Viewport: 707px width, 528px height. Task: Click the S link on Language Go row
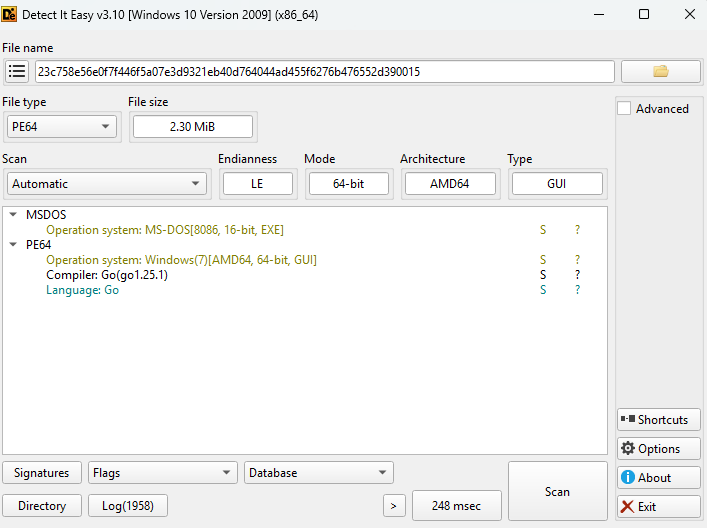(x=543, y=290)
